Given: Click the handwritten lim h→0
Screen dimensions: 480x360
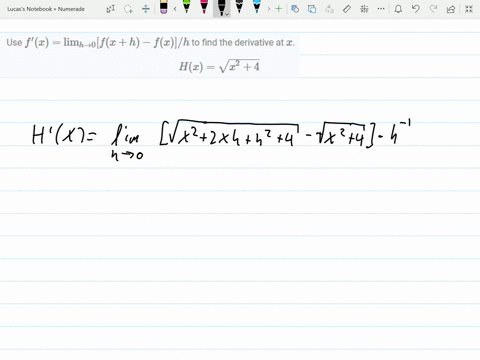Looking at the screenshot, I should (127, 143).
